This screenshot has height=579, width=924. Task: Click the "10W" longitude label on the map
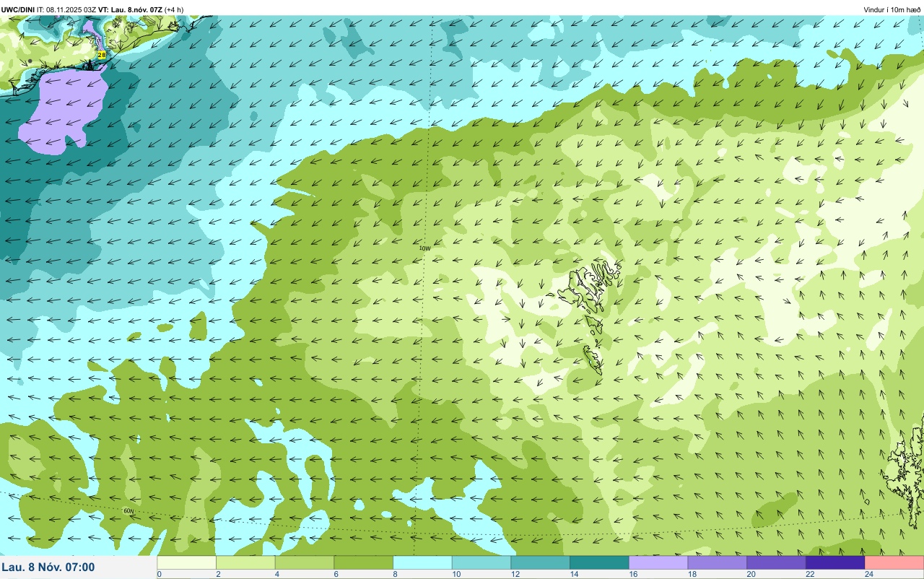coord(425,248)
